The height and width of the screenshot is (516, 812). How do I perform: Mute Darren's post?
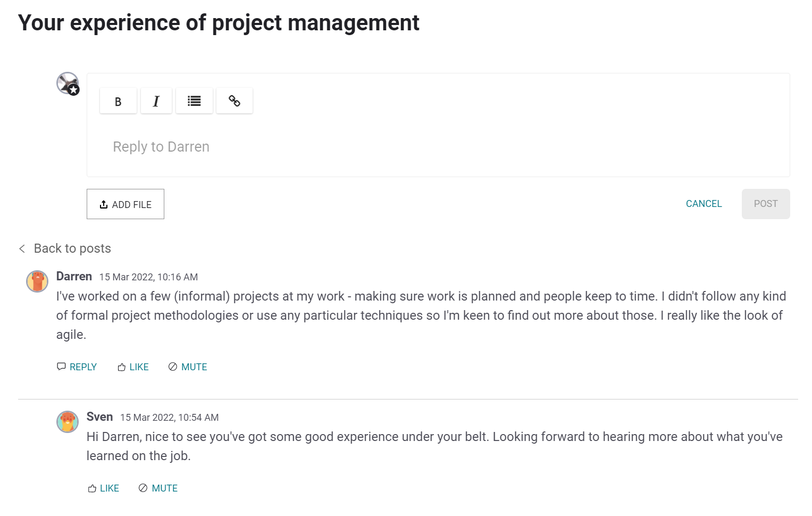point(188,367)
